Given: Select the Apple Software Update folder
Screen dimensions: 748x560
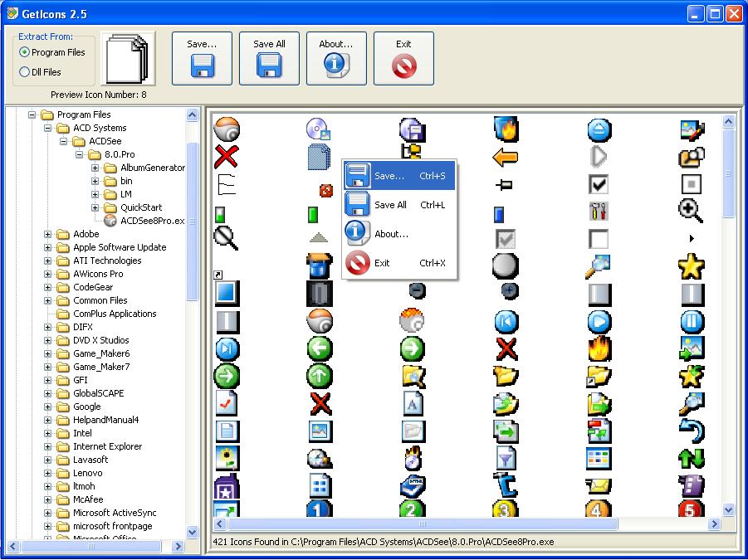Looking at the screenshot, I should (120, 247).
